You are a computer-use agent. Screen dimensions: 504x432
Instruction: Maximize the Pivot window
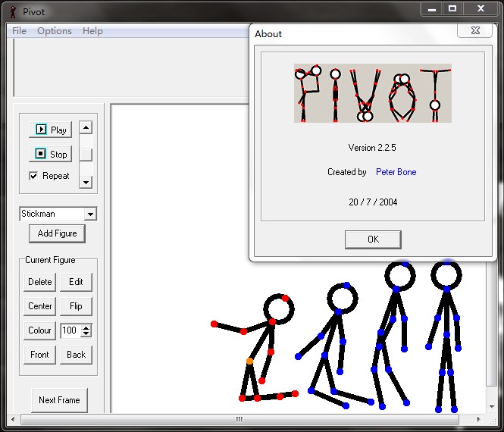(x=452, y=8)
